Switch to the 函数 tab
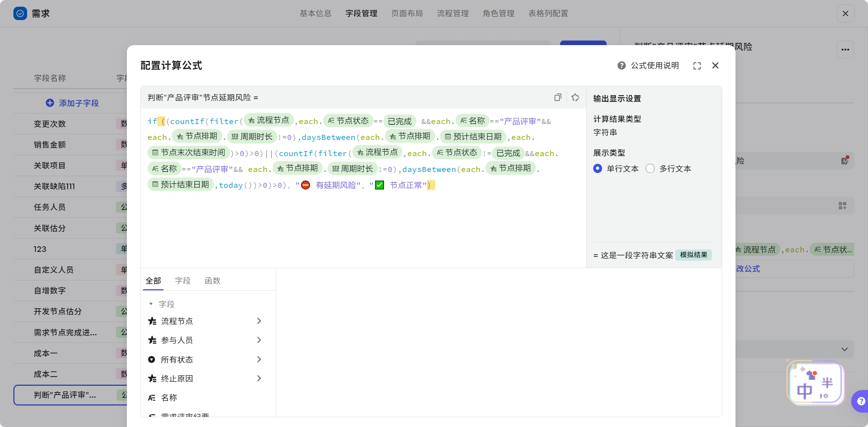Viewport: 868px width, 427px height. 212,281
